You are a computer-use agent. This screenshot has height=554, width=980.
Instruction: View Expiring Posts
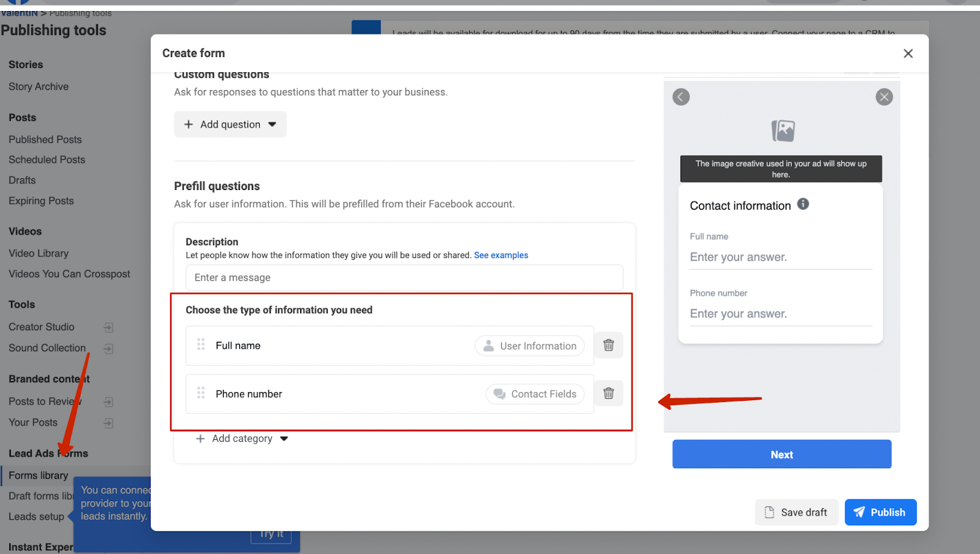pyautogui.click(x=41, y=200)
